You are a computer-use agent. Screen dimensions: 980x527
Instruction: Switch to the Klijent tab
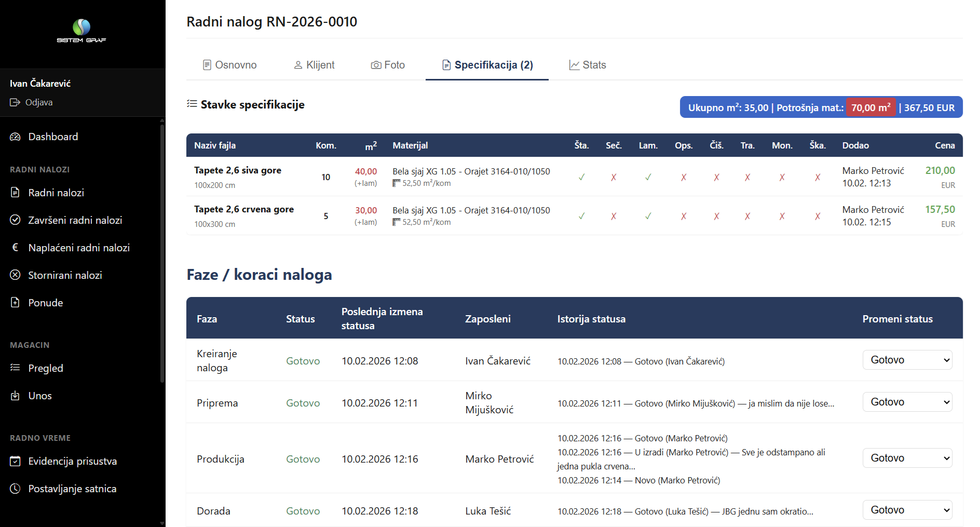click(x=314, y=65)
